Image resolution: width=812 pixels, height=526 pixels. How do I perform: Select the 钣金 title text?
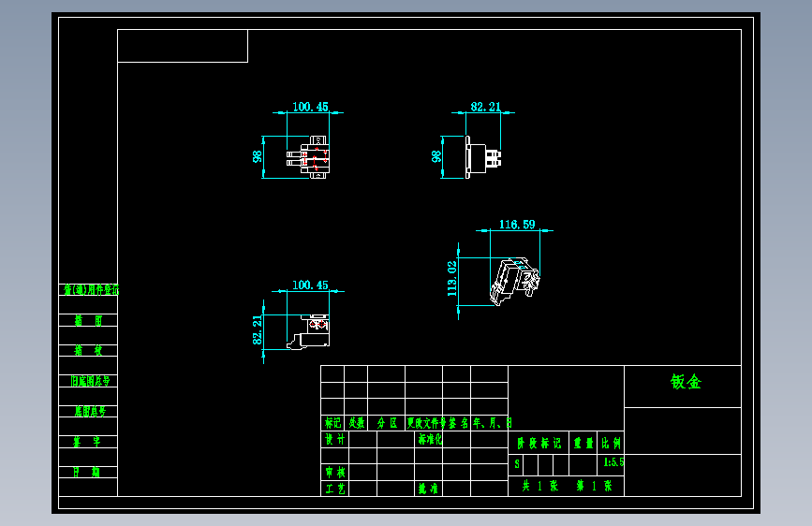[686, 382]
